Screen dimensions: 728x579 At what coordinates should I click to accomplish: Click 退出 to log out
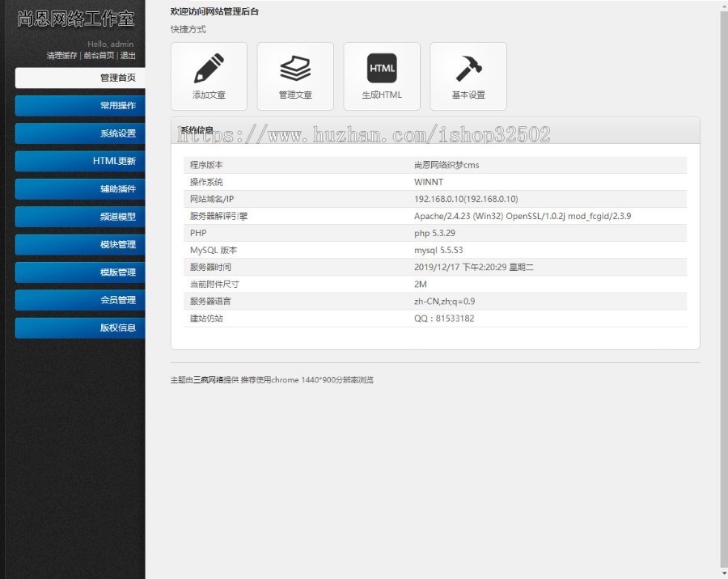click(x=129, y=56)
